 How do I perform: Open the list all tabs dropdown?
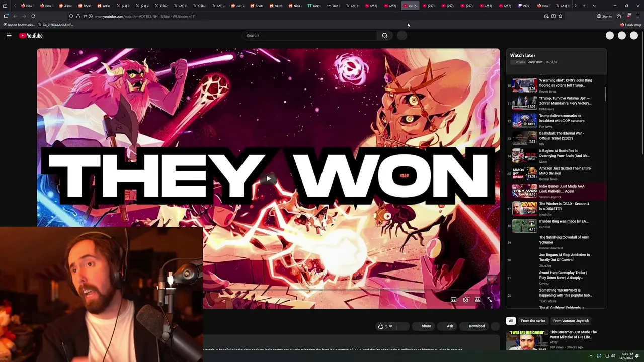click(594, 6)
